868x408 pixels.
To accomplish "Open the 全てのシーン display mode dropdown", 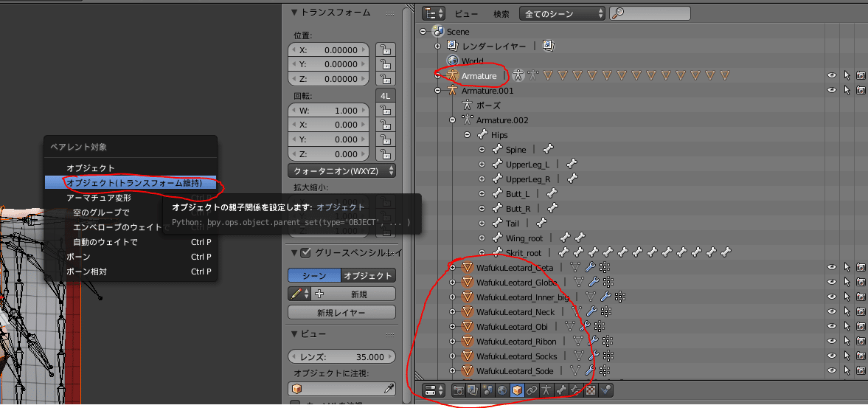I will pos(562,14).
